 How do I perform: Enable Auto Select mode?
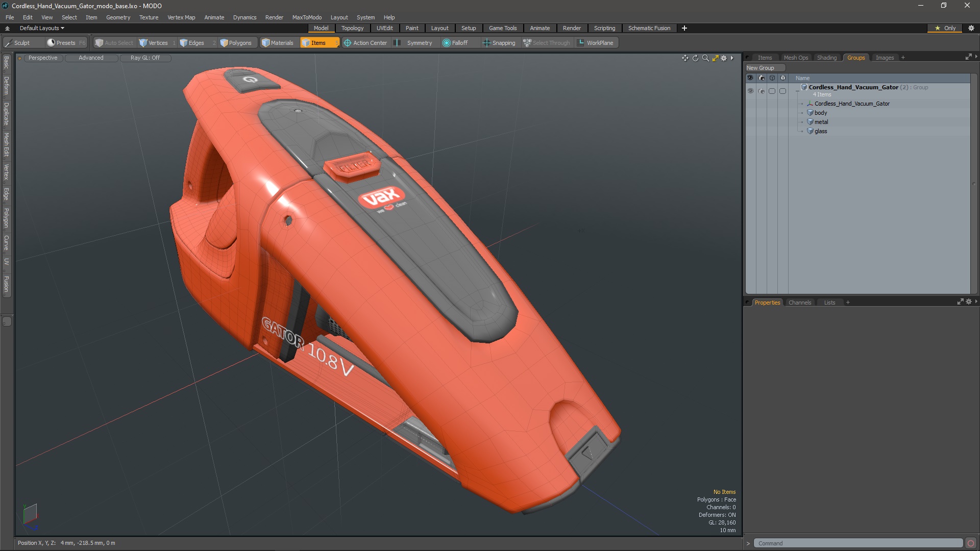click(114, 43)
